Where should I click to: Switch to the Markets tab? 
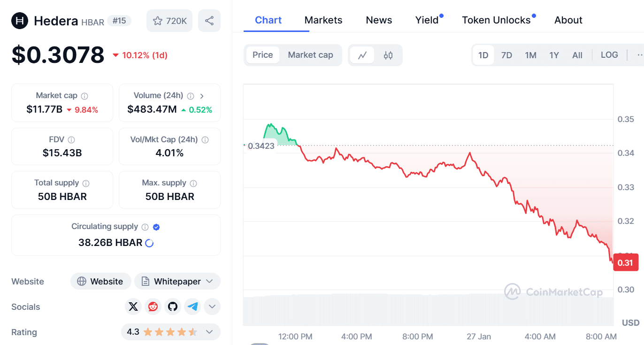(323, 20)
